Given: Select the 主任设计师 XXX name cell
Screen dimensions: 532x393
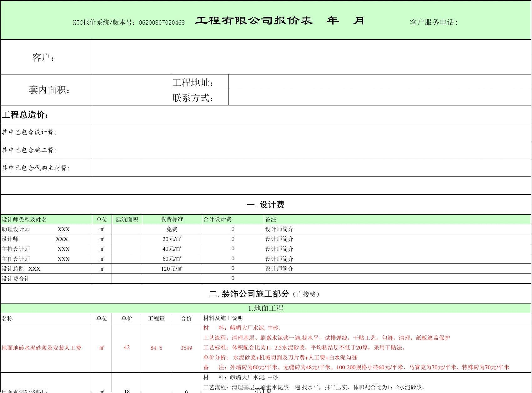Looking at the screenshot, I should (x=46, y=259).
